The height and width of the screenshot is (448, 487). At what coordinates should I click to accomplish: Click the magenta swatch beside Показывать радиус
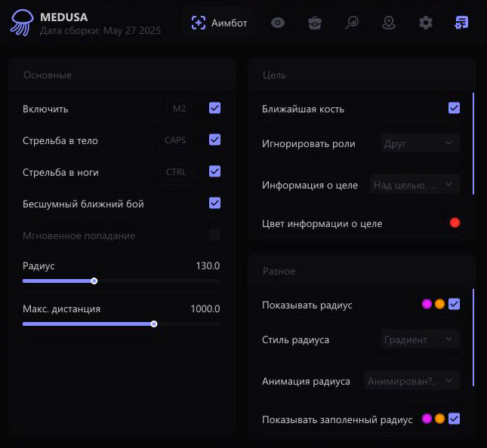427,304
